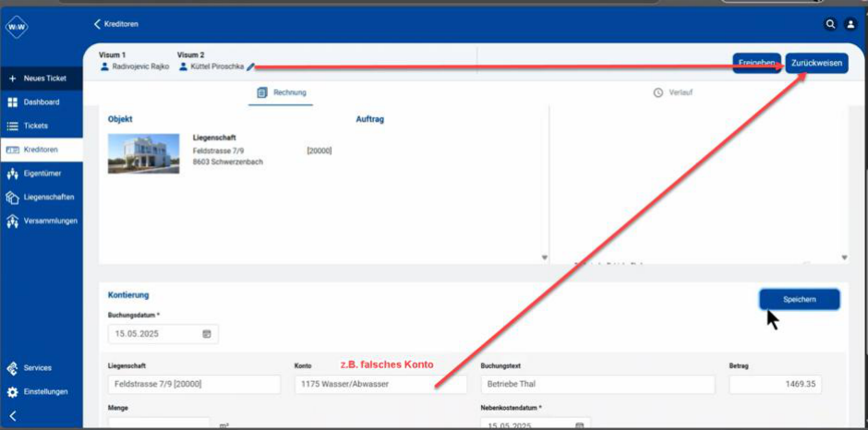Open Services in the sidebar
Screen dimensions: 868x430
pyautogui.click(x=42, y=368)
